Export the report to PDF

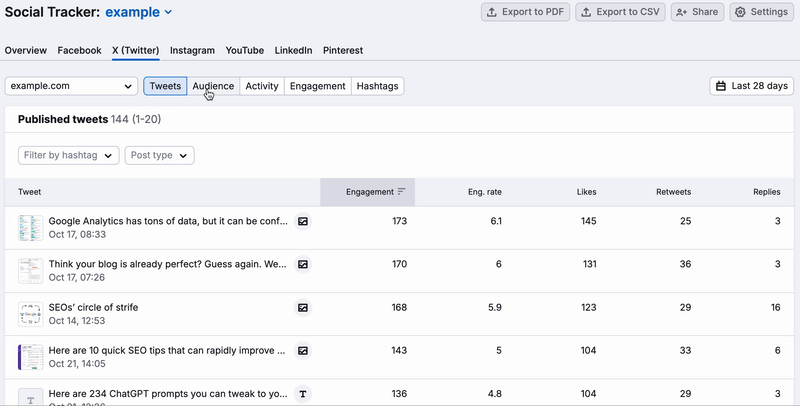[526, 12]
